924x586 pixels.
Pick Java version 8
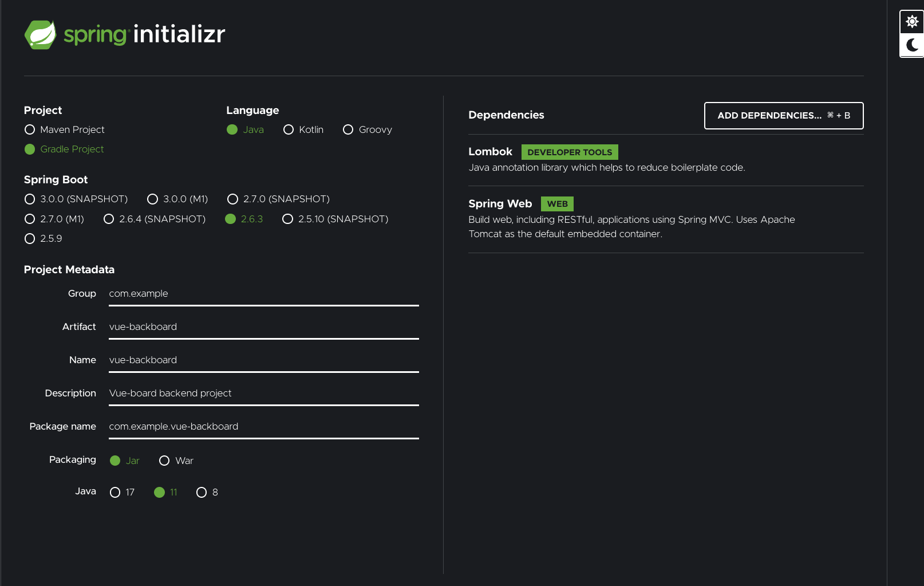pos(207,492)
